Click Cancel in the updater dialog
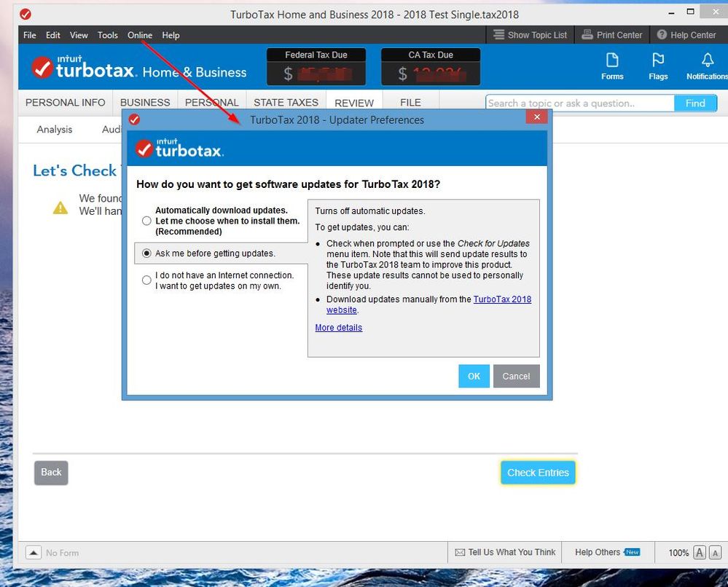This screenshot has height=587, width=728. tap(516, 376)
